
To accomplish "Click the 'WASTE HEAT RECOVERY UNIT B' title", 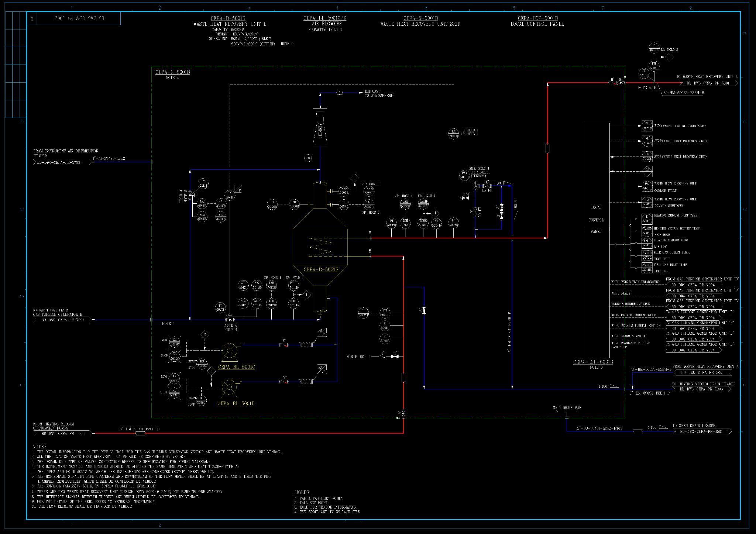I will (x=230, y=24).
